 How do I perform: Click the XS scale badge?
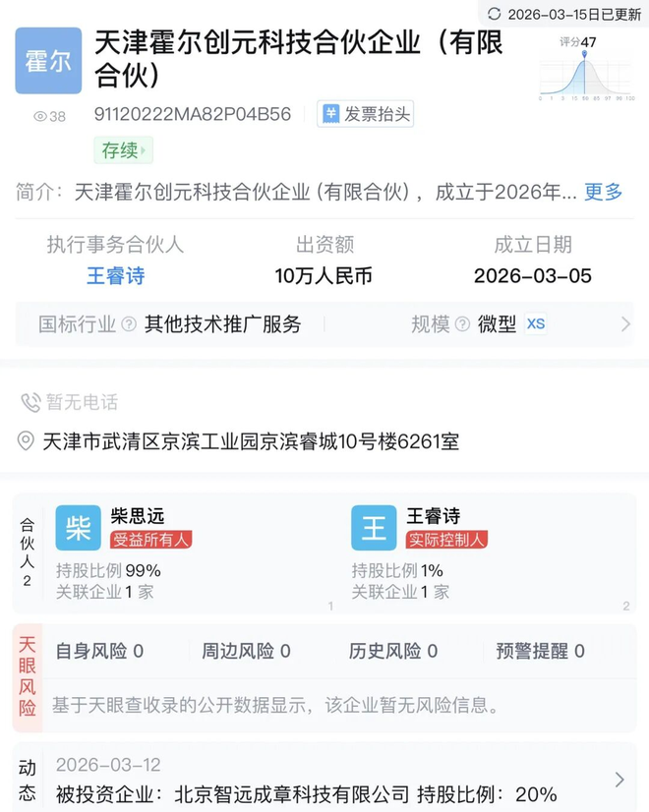coord(535,324)
